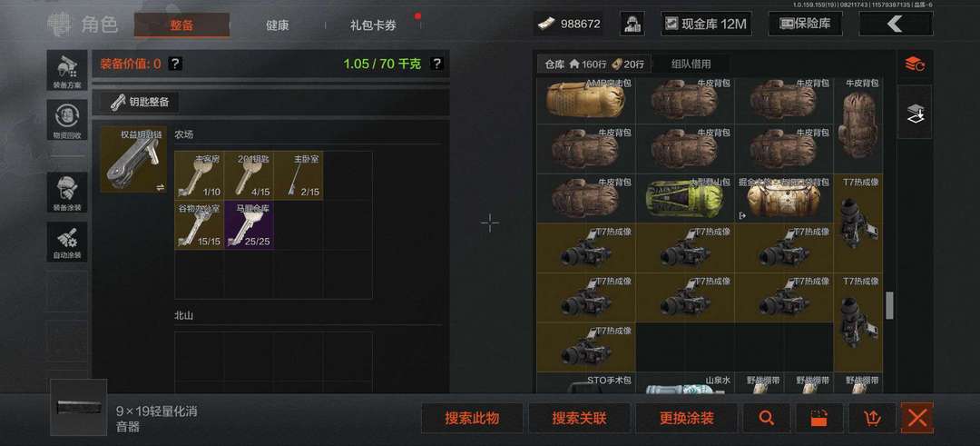Switch to the 健康 tab

coord(277,25)
